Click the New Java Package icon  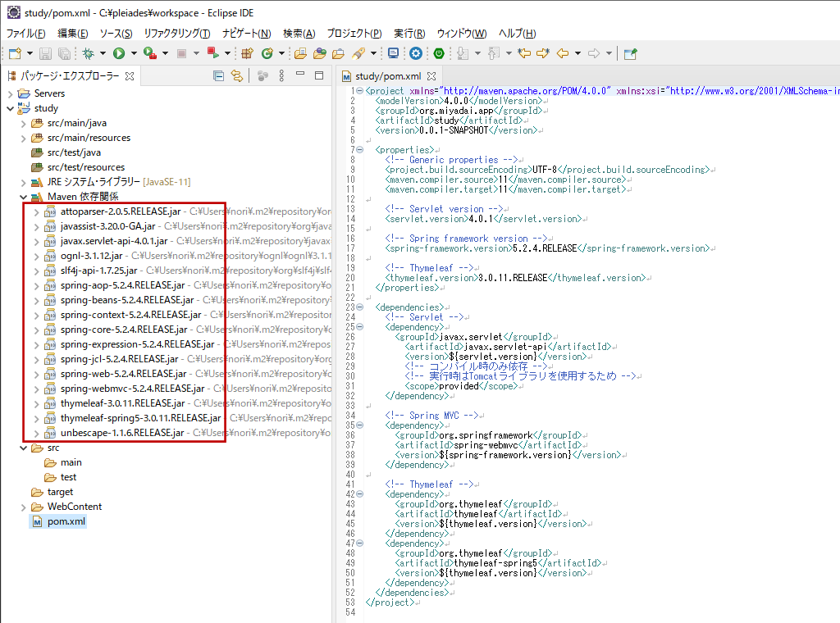[247, 53]
